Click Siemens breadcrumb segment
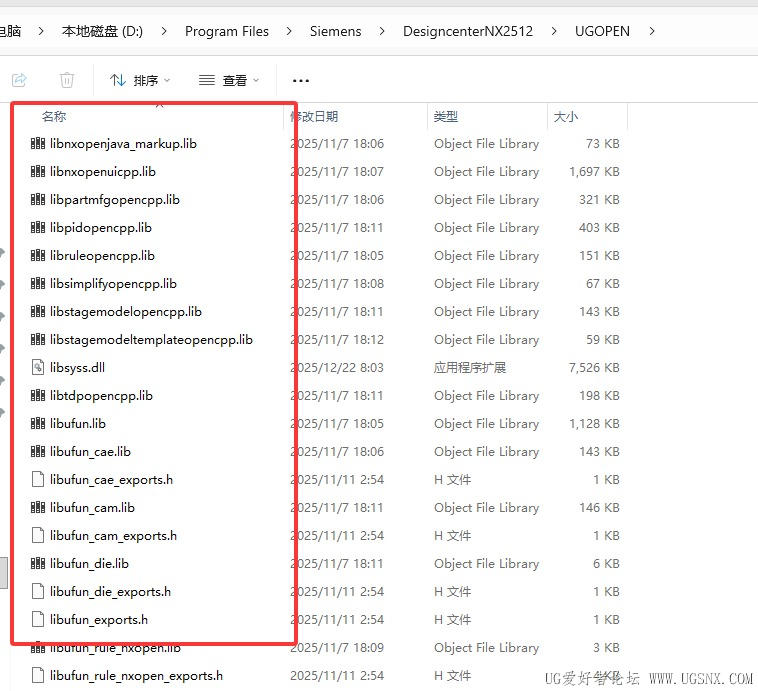The height and width of the screenshot is (691, 758). click(335, 31)
